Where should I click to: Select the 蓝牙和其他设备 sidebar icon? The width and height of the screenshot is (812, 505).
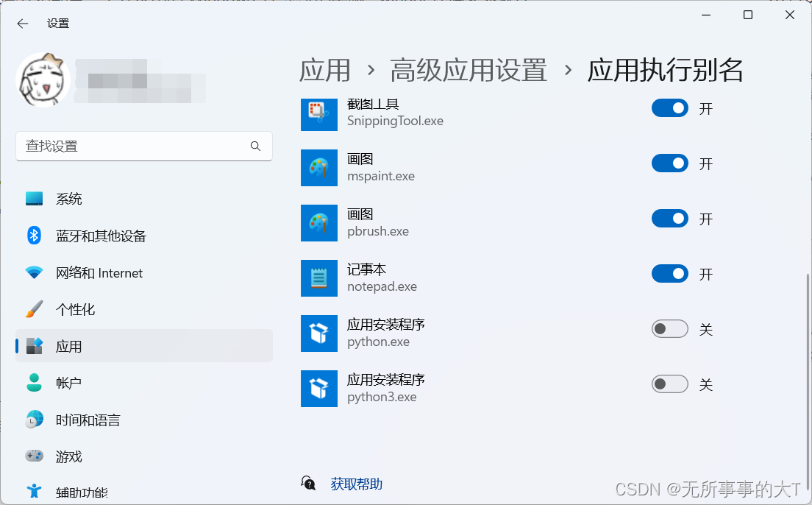pyautogui.click(x=34, y=236)
